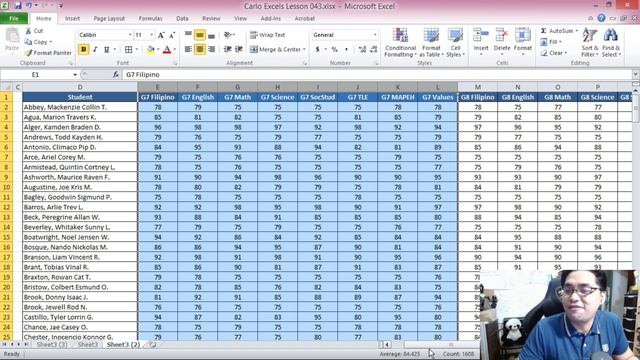The image size is (640, 360).
Task: Apply Comma Style format
Action: 346,49
